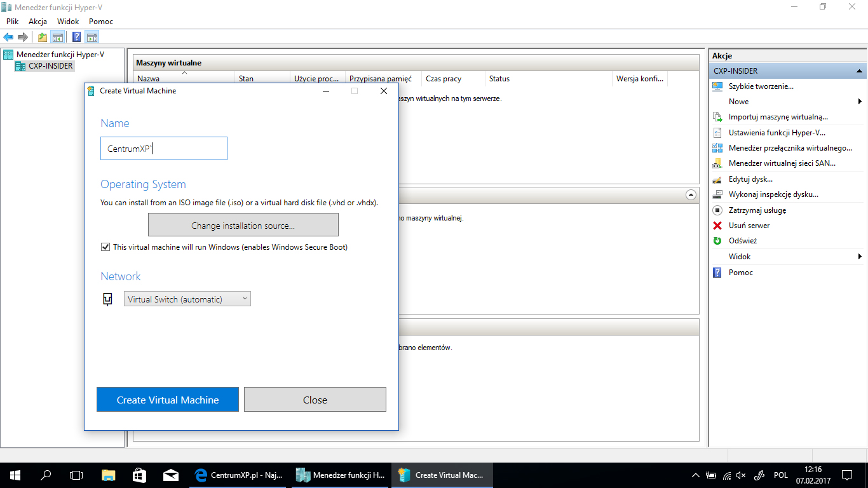Click the Ustawienia funkcji Hyper-V icon

(717, 133)
